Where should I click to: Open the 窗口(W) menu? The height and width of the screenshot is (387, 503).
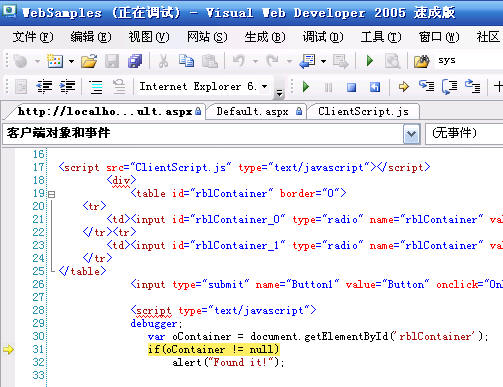click(439, 37)
